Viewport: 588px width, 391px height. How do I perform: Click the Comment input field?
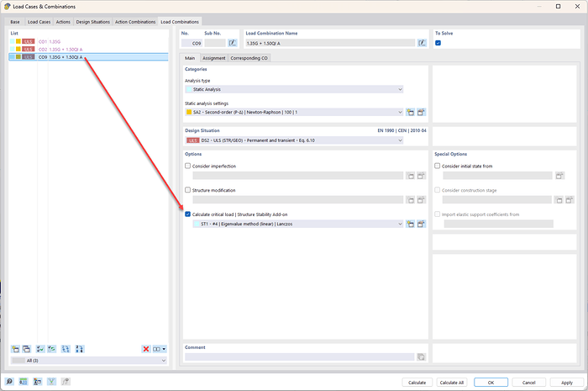[299, 357]
